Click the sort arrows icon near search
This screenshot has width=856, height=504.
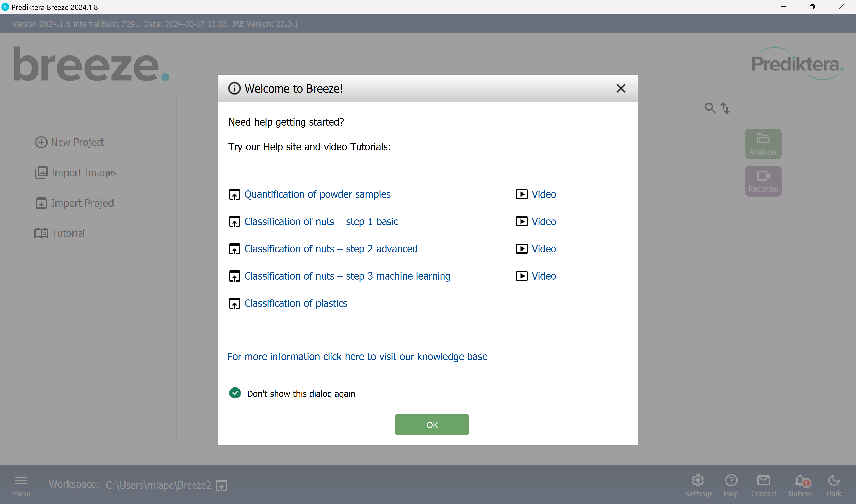725,108
